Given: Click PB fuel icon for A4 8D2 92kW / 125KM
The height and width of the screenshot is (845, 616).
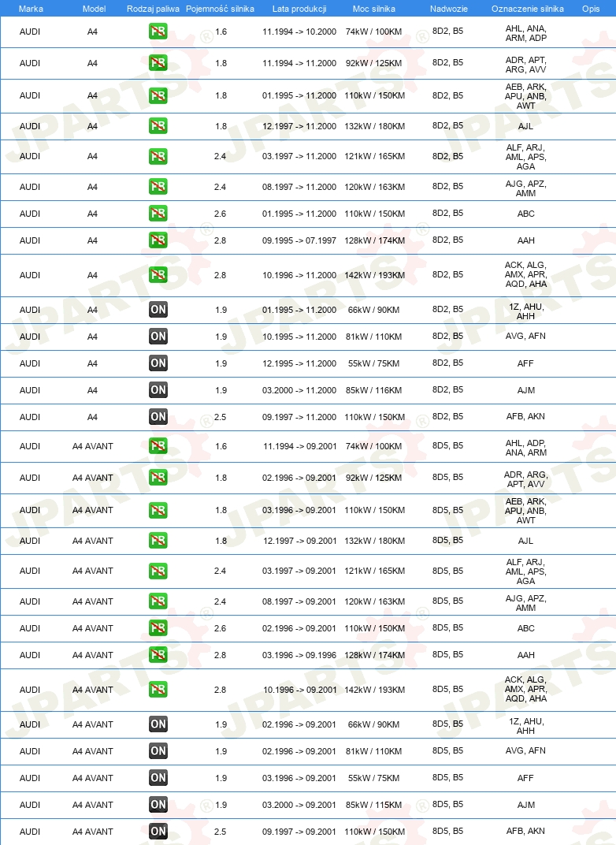Looking at the screenshot, I should point(158,63).
